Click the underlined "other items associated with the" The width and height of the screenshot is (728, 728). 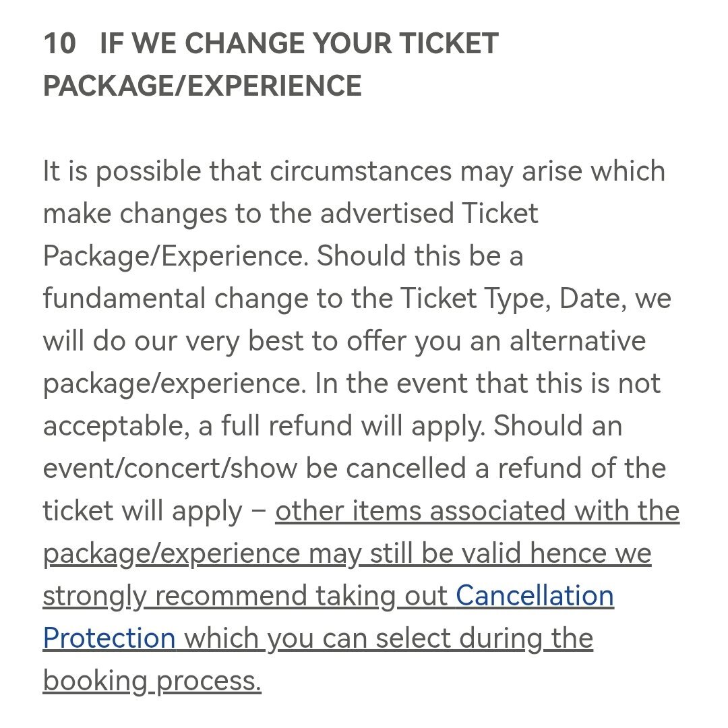(x=477, y=512)
